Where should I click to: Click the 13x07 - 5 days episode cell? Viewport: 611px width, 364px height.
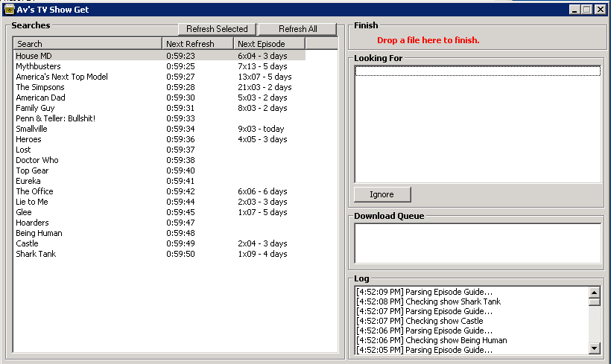pyautogui.click(x=265, y=77)
